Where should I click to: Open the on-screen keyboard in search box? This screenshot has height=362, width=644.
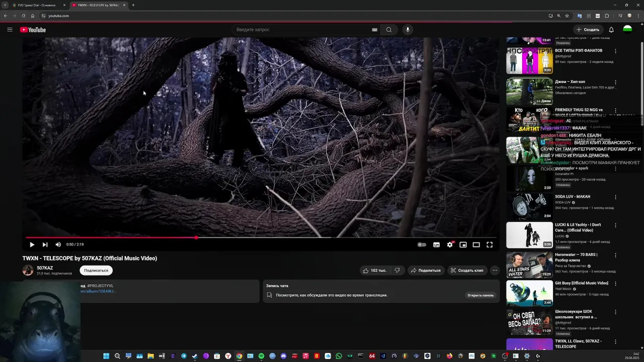click(374, 30)
